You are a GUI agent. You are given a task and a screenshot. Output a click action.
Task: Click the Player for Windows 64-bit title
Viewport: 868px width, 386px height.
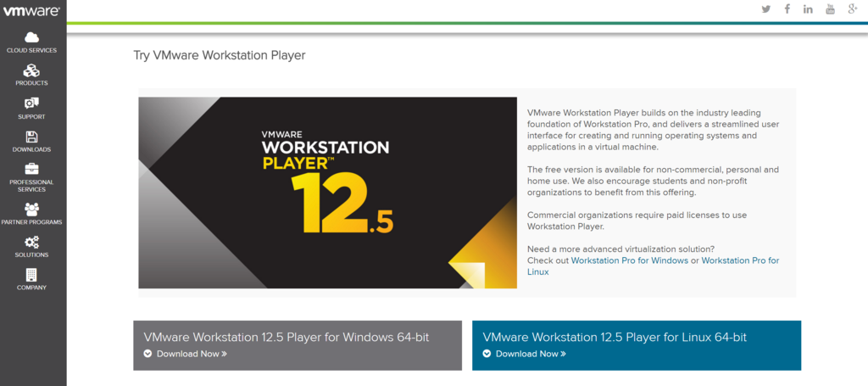287,338
